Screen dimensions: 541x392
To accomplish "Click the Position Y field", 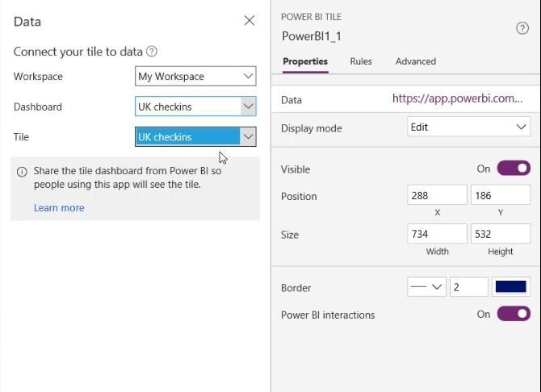I will [x=501, y=195].
